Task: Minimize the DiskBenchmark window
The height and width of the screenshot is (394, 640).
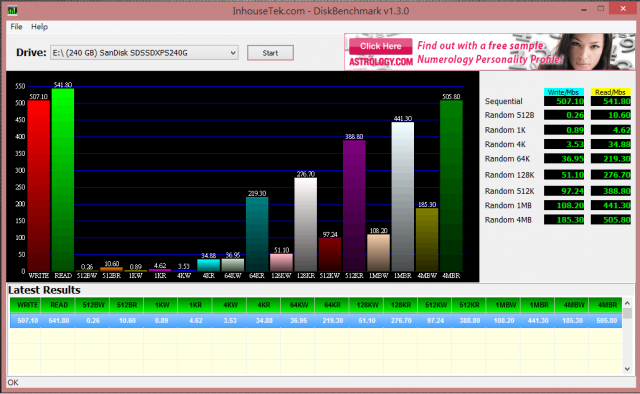Action: click(584, 9)
